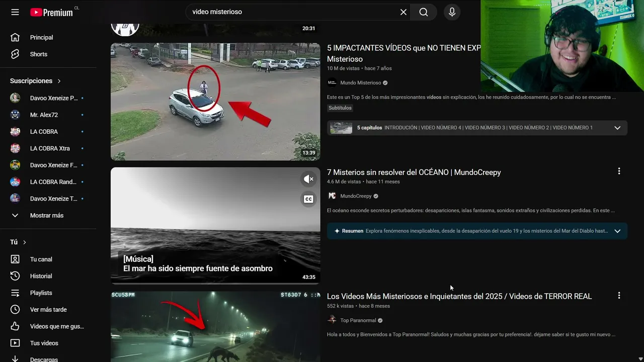Click the channel avatar above 20:31 duration
644x362 pixels.
tap(125, 28)
